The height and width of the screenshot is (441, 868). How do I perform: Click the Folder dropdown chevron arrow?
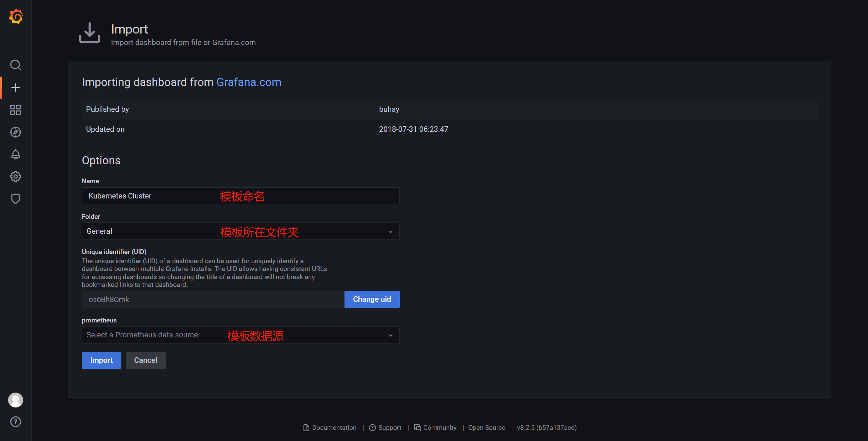[x=391, y=232]
